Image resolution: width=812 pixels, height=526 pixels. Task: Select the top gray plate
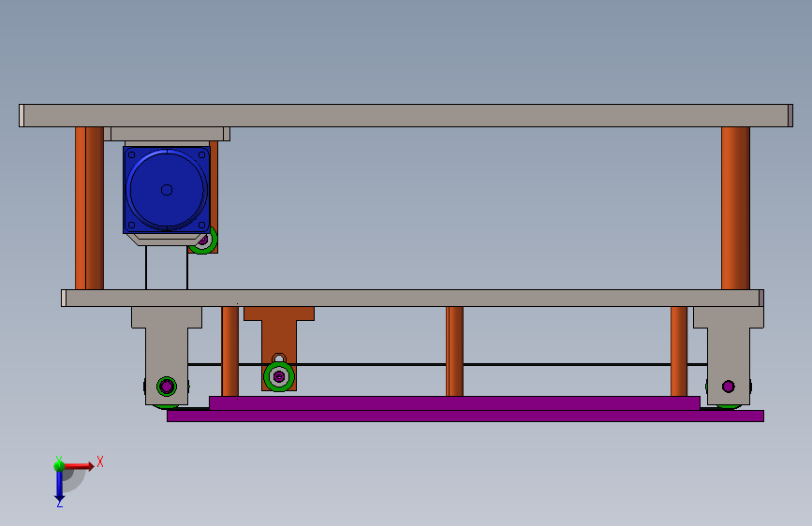tap(406, 115)
